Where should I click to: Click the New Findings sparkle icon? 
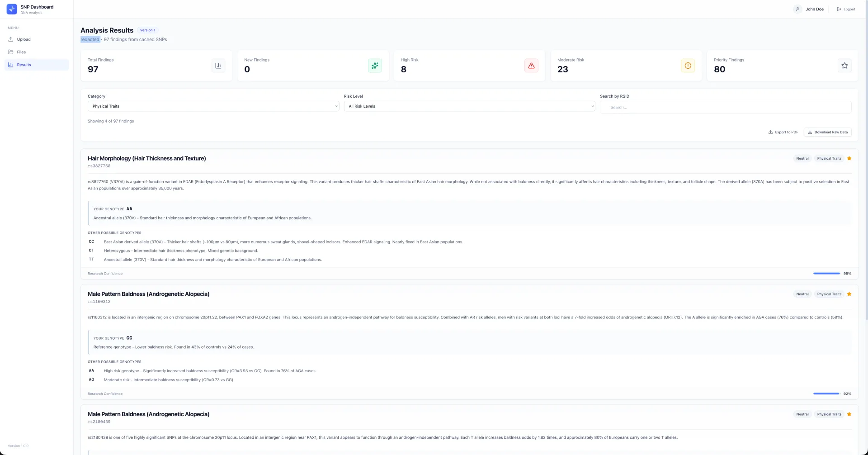point(375,66)
